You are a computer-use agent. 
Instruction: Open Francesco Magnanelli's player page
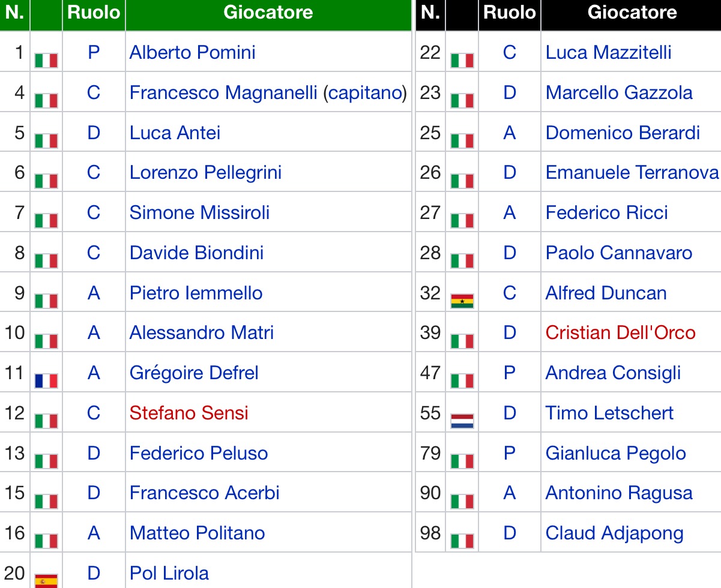[x=223, y=92]
